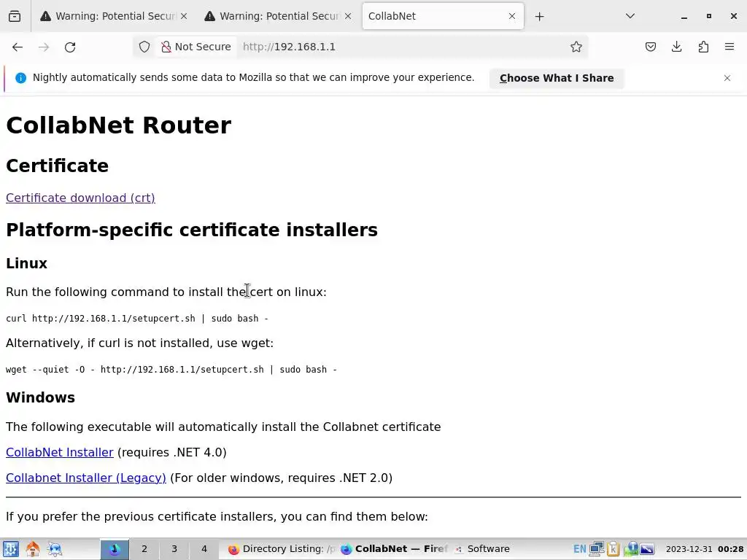
Task: Switch to first Warning: Potential Security tab
Action: point(113,16)
